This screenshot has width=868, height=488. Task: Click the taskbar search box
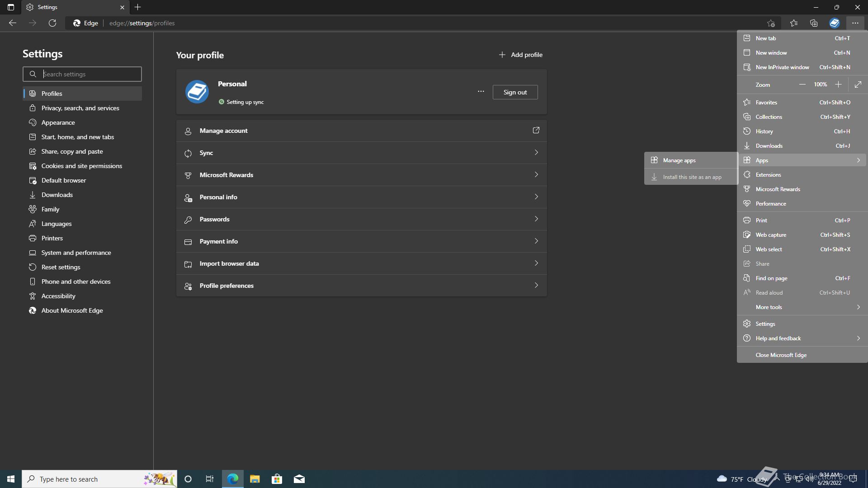(99, 479)
